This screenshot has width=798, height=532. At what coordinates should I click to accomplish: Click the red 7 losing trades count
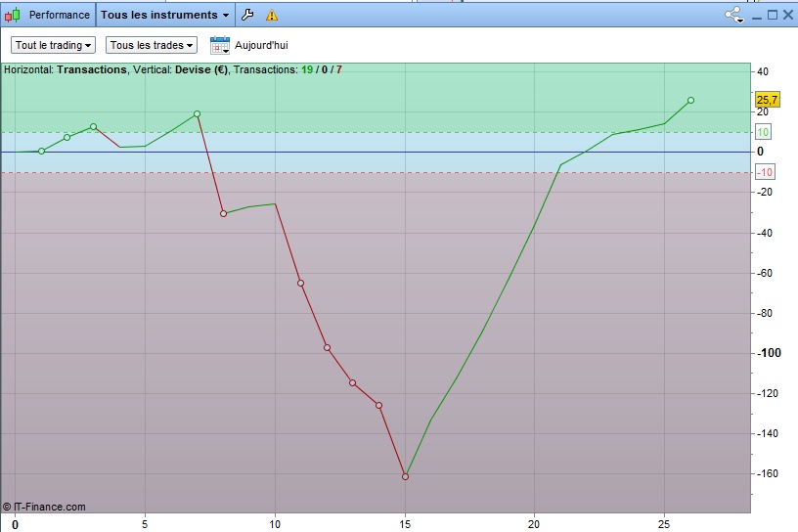pos(339,69)
